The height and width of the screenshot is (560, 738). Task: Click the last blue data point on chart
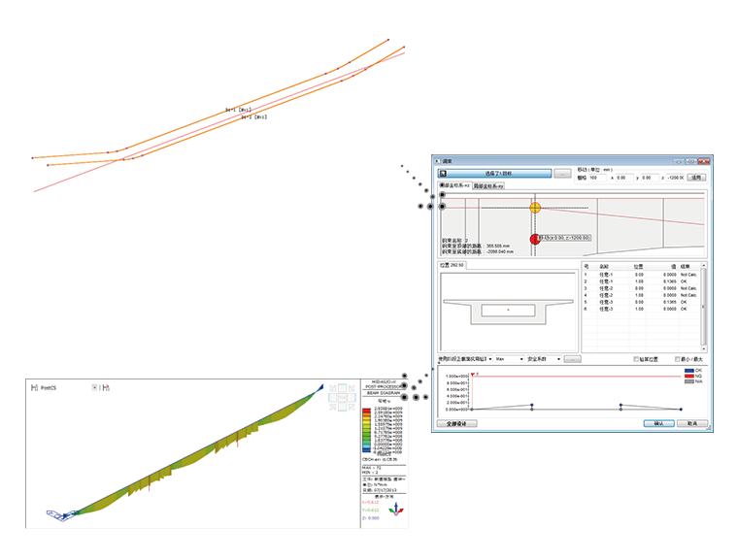coord(681,410)
